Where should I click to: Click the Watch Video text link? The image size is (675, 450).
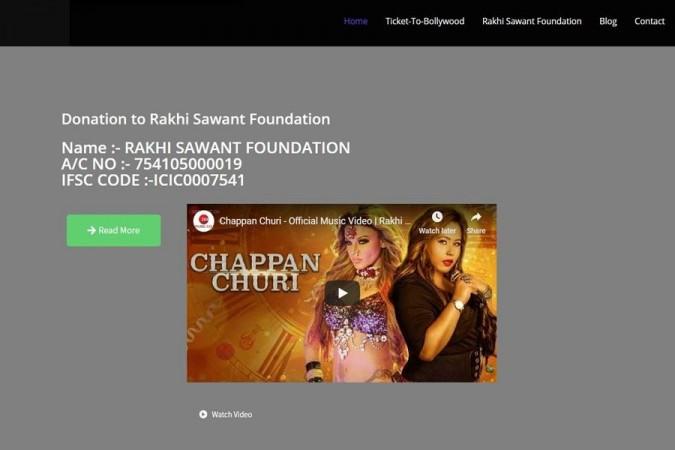tap(232, 414)
